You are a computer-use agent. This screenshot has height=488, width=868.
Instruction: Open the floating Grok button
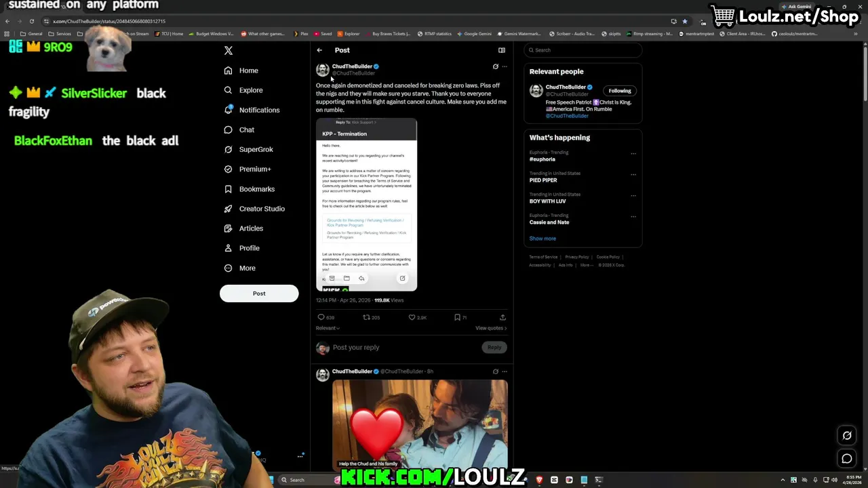coord(847,436)
